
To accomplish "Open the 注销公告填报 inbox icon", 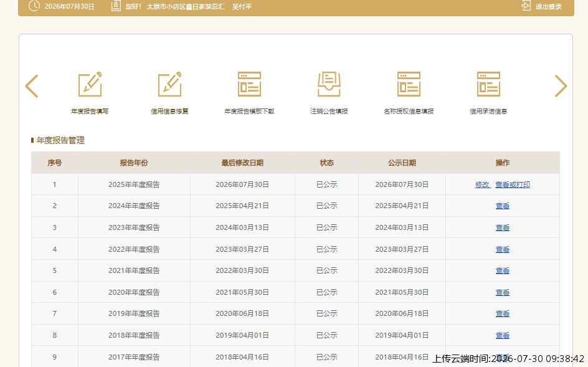I will pyautogui.click(x=329, y=84).
